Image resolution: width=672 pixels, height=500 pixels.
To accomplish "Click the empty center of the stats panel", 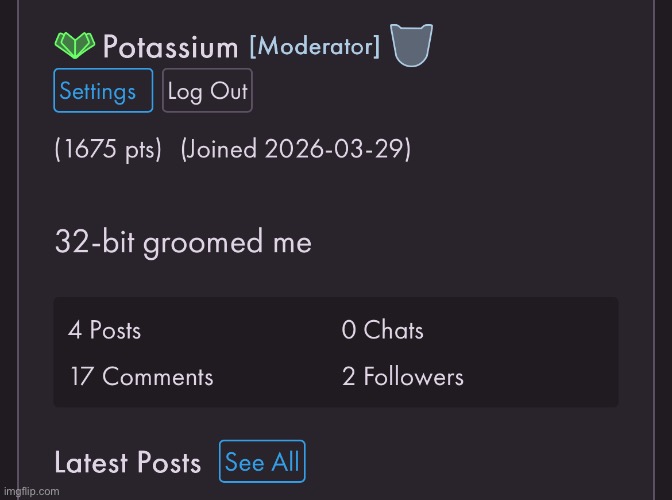I will coord(280,353).
